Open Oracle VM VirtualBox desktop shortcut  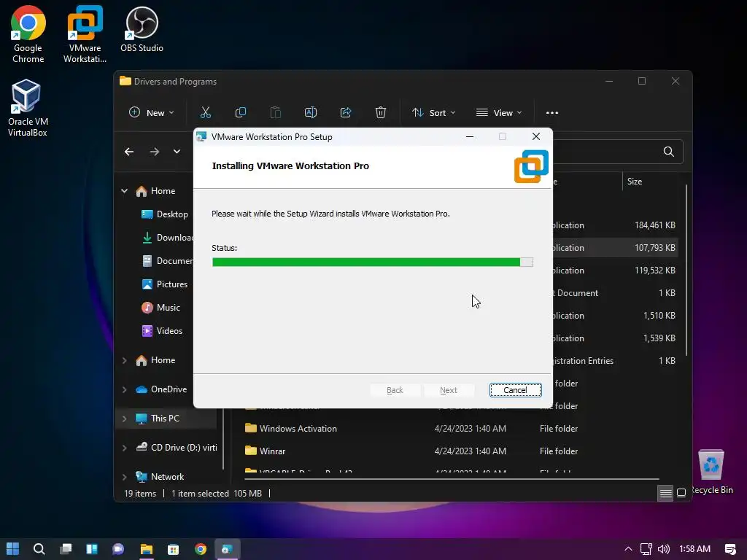click(27, 108)
